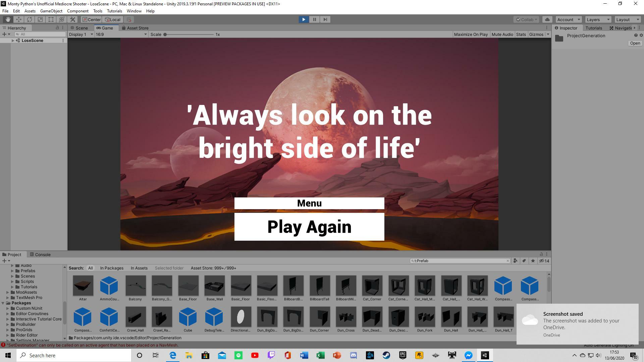Select the Rect Transform tool
The height and width of the screenshot is (362, 644).
[51, 19]
